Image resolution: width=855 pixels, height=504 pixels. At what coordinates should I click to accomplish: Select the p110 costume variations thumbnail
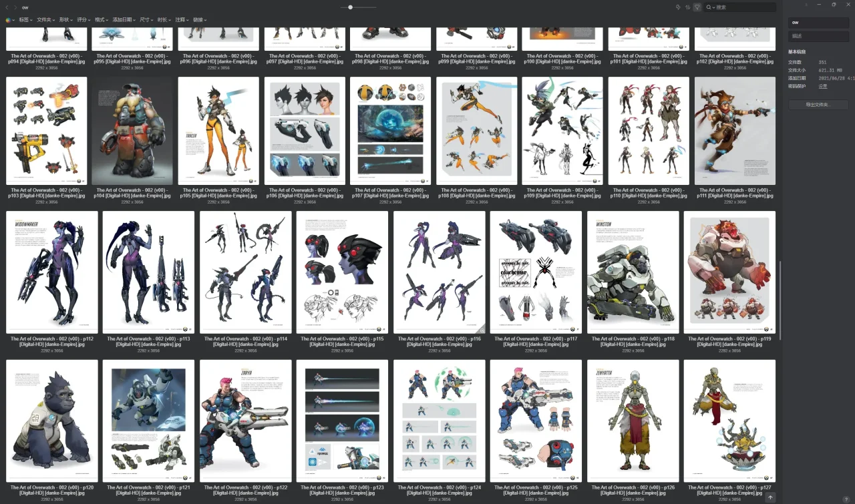tap(649, 131)
